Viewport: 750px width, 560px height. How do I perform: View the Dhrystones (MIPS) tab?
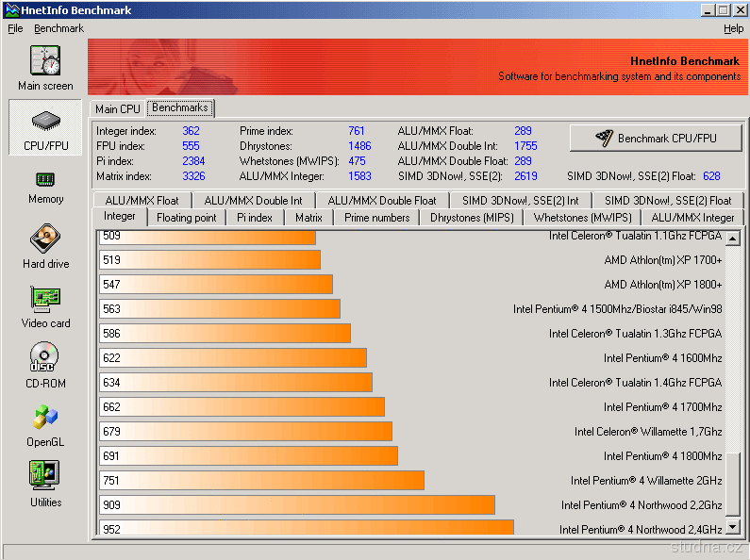(x=473, y=218)
